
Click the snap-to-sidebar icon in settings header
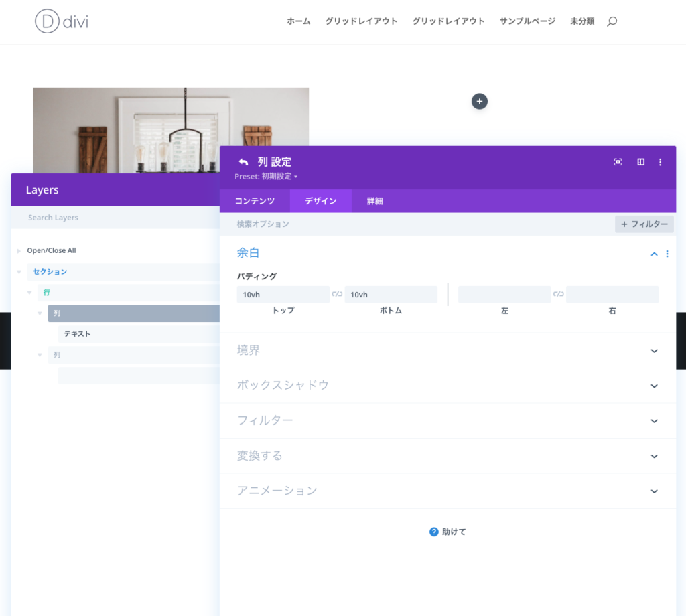click(640, 162)
